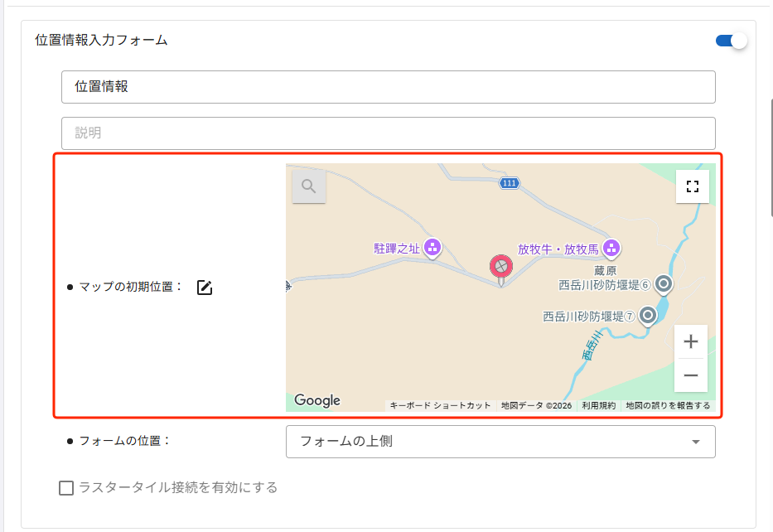Click the 西岳川砂防堰堤⑦ gray marker
Viewport: 773px width, 532px height.
(648, 316)
